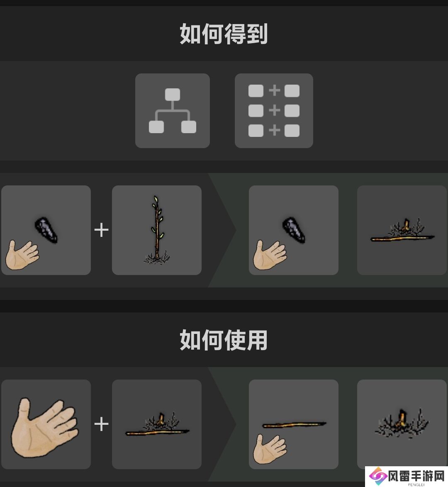
Task: Click the arrow chevron in the 如何得到 recipe
Action: pyautogui.click(x=222, y=230)
